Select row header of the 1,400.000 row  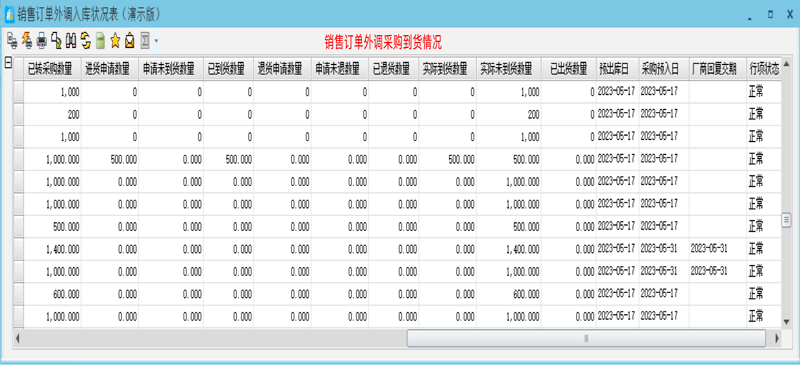(x=18, y=249)
